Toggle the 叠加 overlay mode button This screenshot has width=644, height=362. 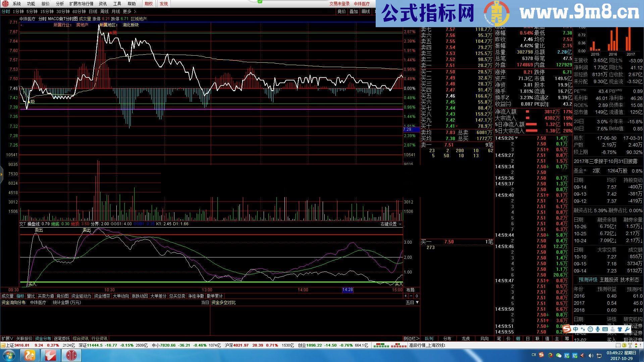click(354, 11)
